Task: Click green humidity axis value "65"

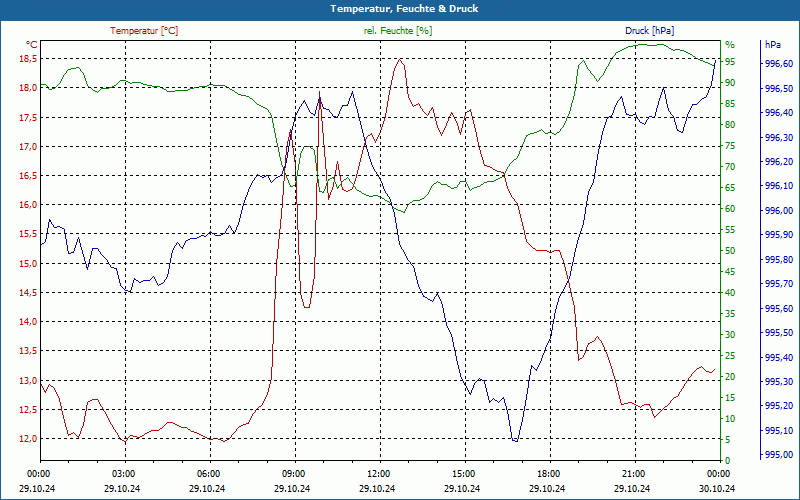Action: (730, 187)
